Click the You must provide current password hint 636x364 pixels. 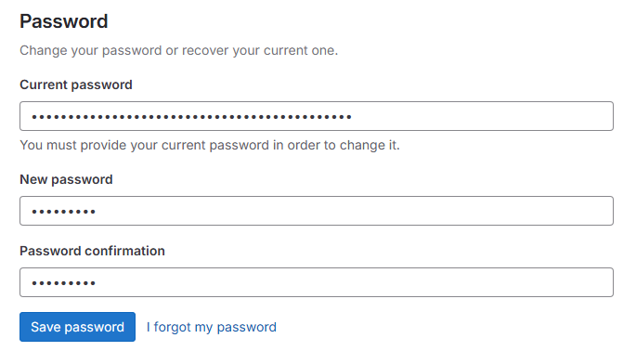(x=210, y=145)
